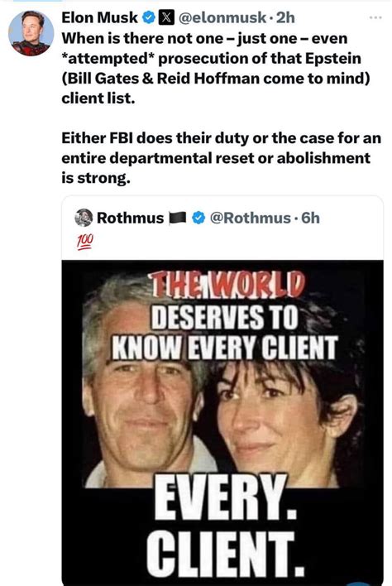Click the "EVERY. CLIENT." caption at meme bottom
Screen dimensions: 392x586
point(225,528)
